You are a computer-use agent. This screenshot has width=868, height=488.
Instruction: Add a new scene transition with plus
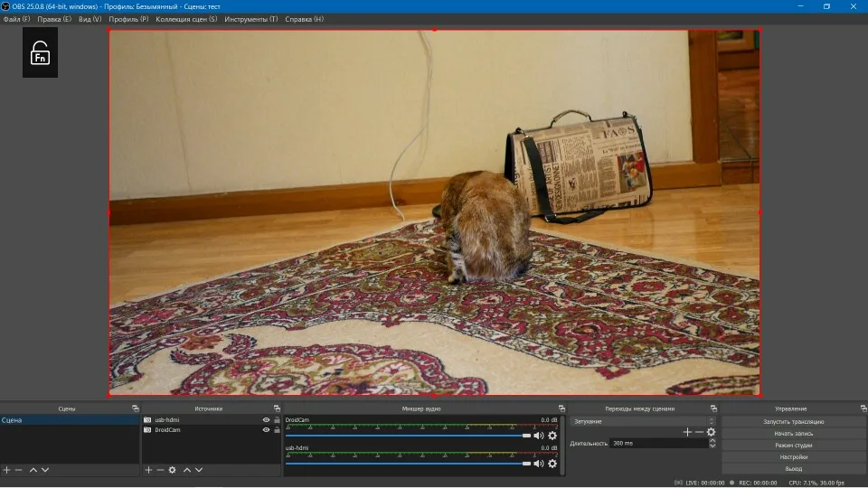pos(687,432)
